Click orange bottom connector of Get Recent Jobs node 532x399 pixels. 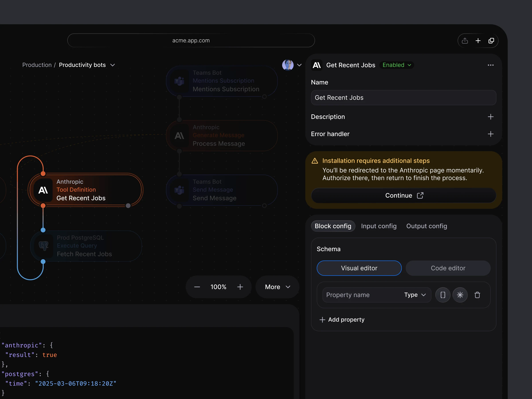[x=43, y=206]
